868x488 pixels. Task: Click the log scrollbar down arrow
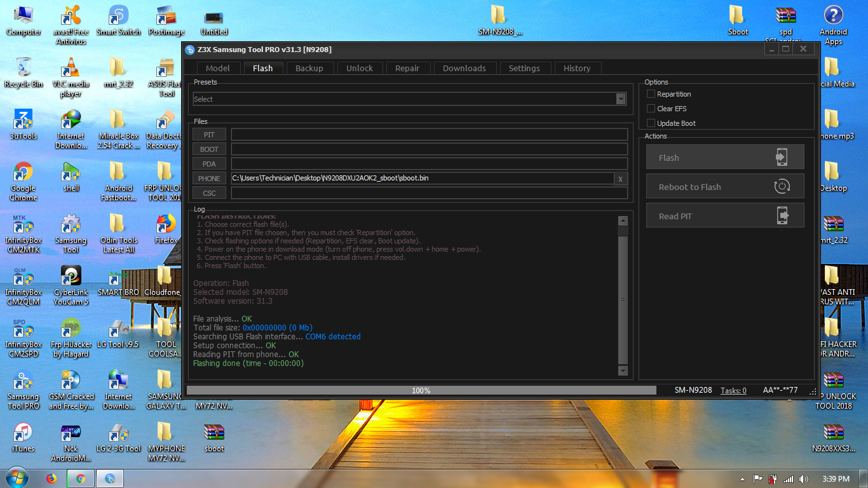(x=623, y=371)
